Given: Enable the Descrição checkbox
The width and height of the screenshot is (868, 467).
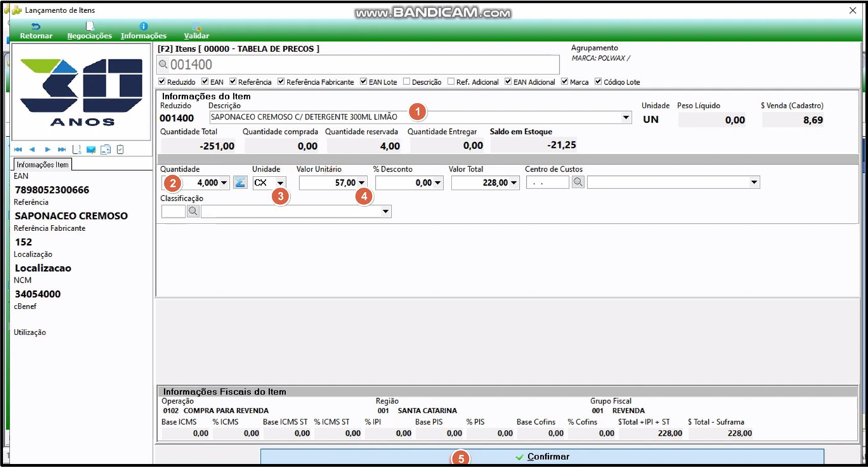Looking at the screenshot, I should (407, 81).
